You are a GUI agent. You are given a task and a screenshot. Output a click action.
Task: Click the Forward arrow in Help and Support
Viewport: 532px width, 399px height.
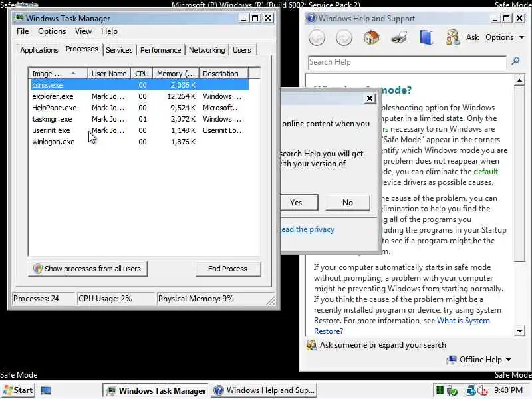coord(344,37)
